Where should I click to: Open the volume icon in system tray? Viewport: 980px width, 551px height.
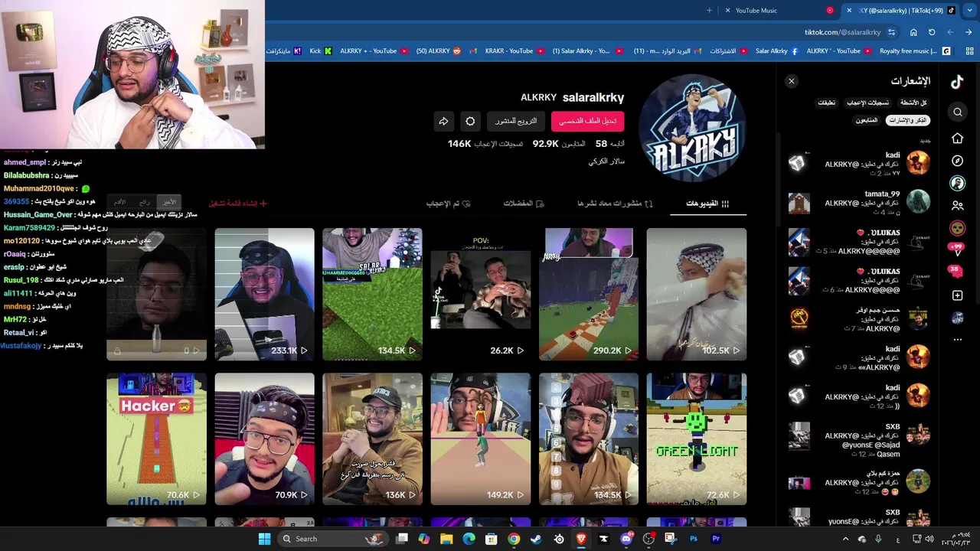pos(929,539)
